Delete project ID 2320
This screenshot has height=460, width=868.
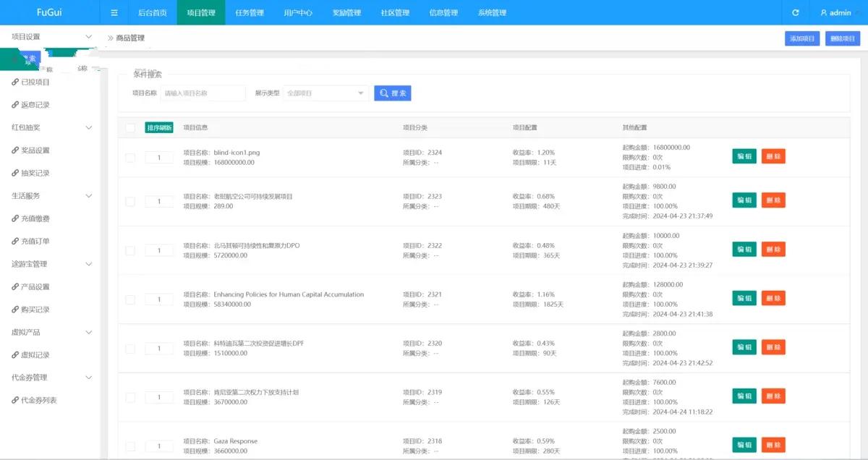[773, 347]
